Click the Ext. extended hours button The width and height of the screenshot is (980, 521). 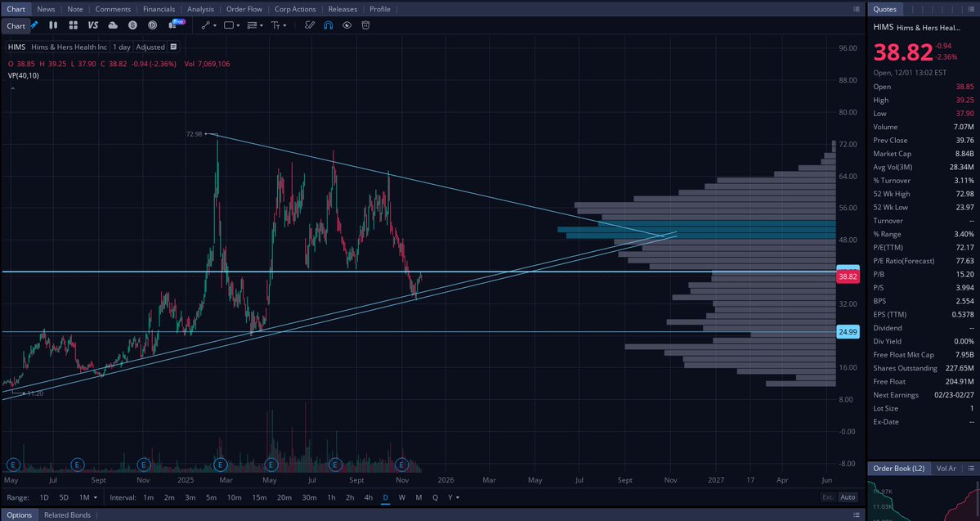click(x=826, y=496)
